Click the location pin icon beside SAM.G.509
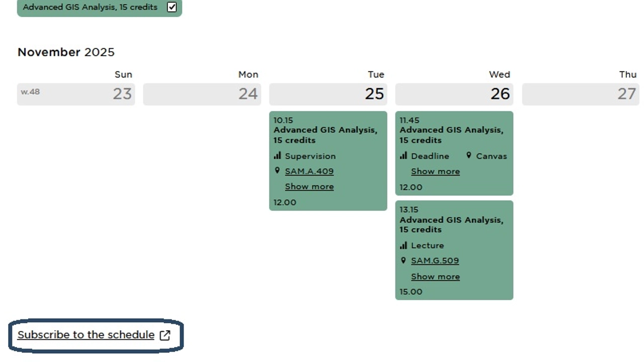The image size is (644, 362). pos(404,260)
